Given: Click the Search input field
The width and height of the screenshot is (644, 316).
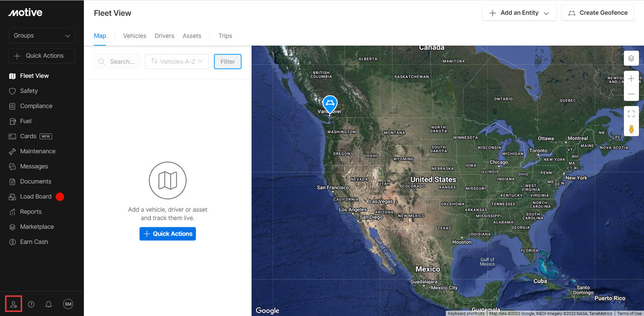Looking at the screenshot, I should tap(117, 61).
